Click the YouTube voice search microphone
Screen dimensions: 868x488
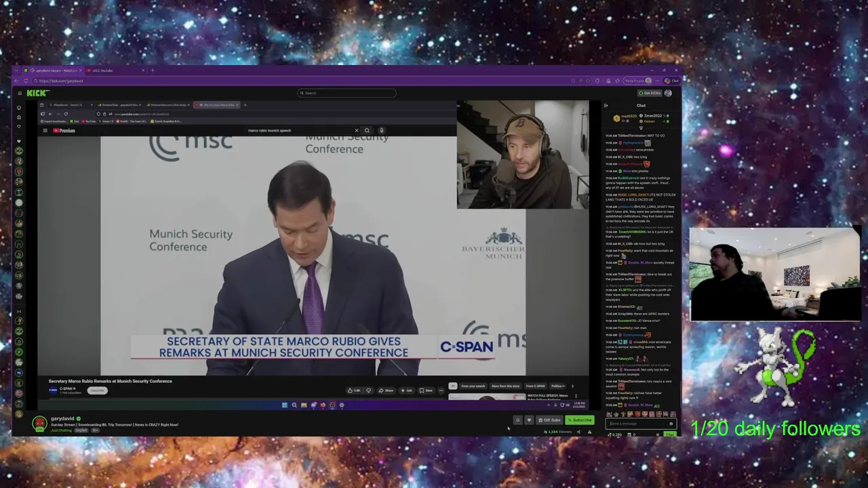(x=381, y=130)
